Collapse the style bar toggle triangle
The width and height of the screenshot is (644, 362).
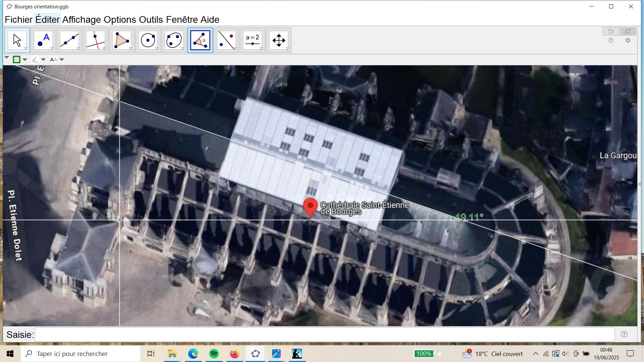tap(7, 58)
